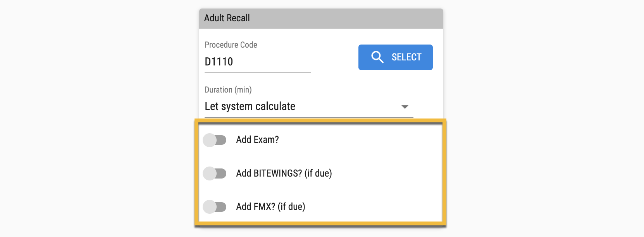The image size is (644, 237).
Task: Toggle the Add FMX? (if due) switch
Action: [215, 206]
